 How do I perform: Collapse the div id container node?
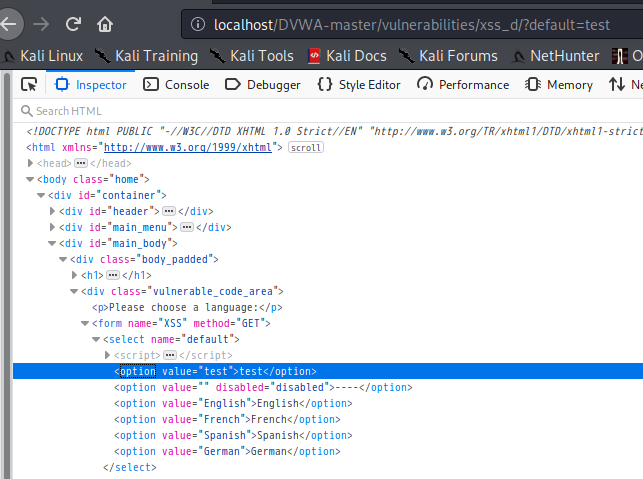pyautogui.click(x=41, y=195)
